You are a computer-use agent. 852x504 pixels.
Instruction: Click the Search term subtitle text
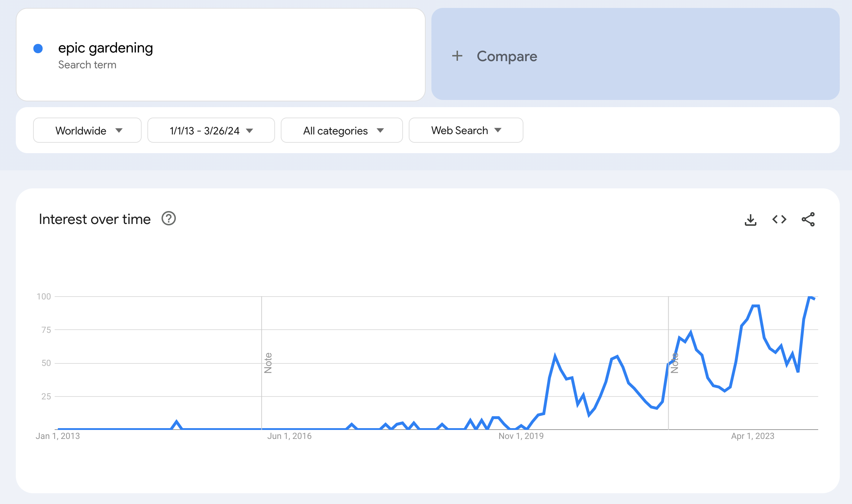click(87, 65)
